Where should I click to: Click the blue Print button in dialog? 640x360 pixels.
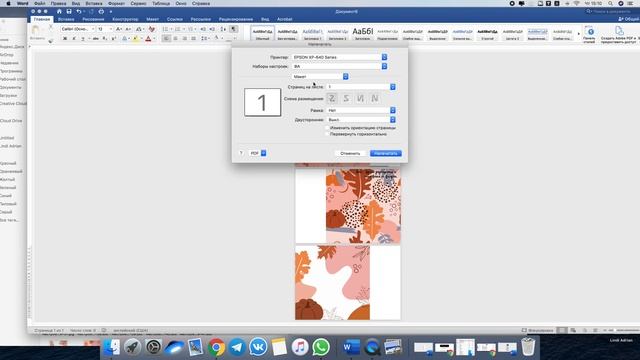pyautogui.click(x=386, y=153)
